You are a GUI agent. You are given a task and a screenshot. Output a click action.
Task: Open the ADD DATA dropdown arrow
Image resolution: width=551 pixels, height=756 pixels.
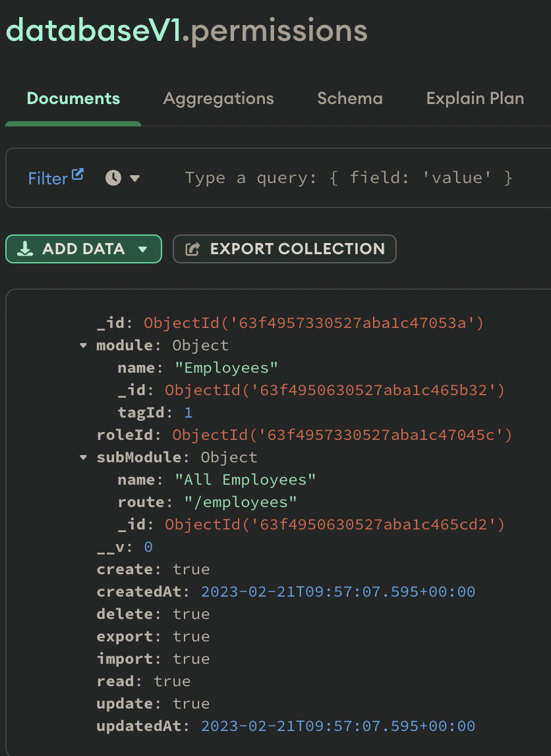(x=142, y=250)
